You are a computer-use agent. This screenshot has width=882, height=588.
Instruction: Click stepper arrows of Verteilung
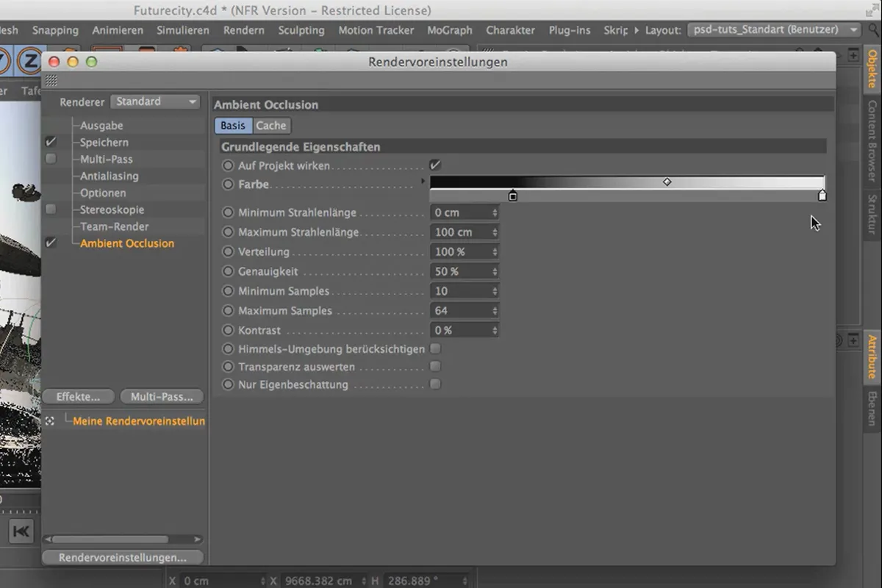click(x=495, y=252)
